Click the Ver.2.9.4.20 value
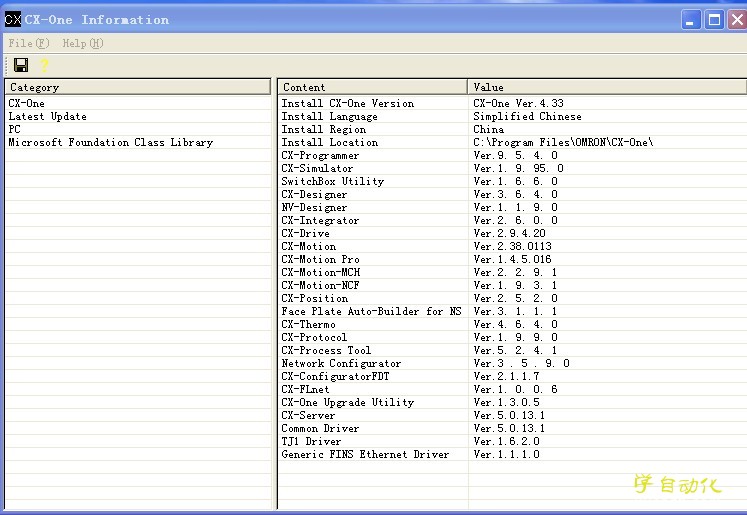 (x=509, y=233)
